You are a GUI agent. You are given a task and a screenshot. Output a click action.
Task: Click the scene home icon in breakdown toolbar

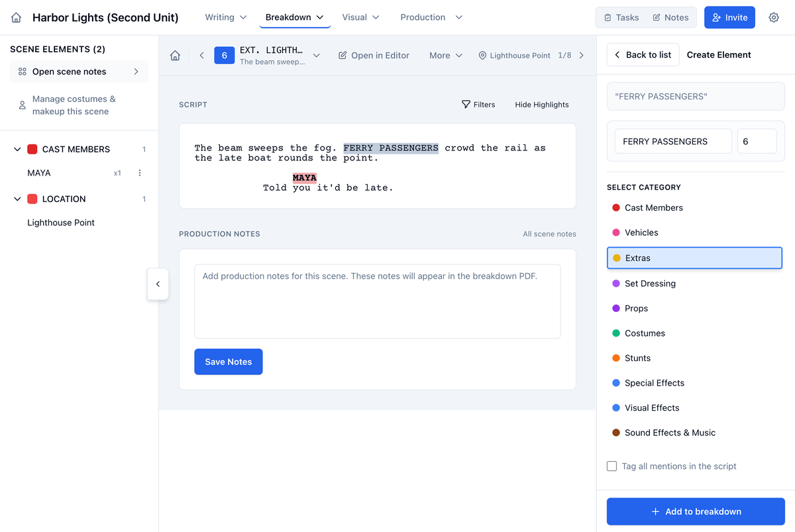coord(176,56)
